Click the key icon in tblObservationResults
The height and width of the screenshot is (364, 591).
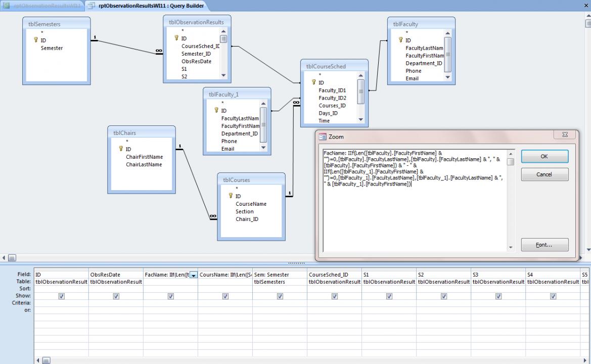pyautogui.click(x=176, y=38)
